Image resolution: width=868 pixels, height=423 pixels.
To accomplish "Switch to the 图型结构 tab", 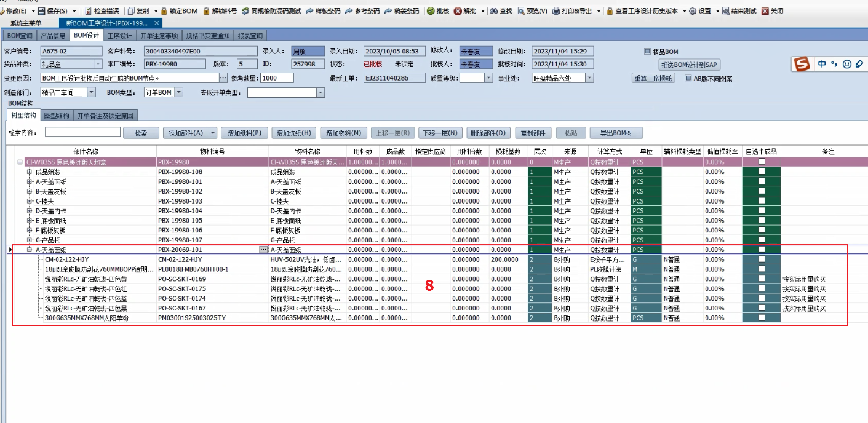I will click(x=57, y=116).
